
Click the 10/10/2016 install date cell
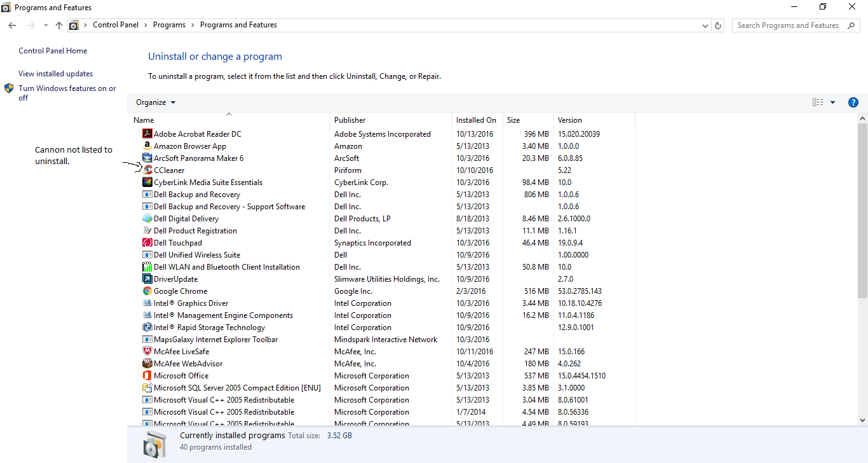(x=475, y=170)
